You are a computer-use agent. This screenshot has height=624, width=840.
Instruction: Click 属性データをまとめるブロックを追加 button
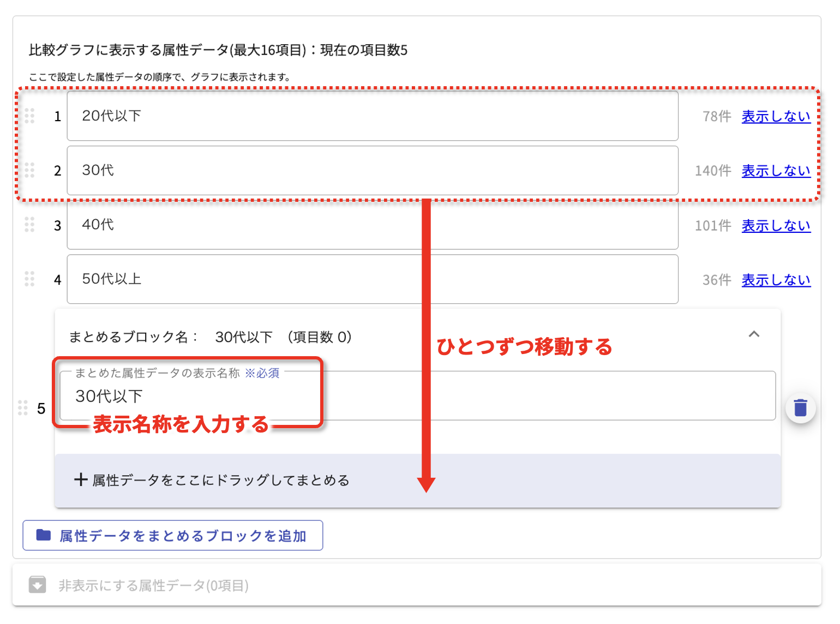coord(173,536)
